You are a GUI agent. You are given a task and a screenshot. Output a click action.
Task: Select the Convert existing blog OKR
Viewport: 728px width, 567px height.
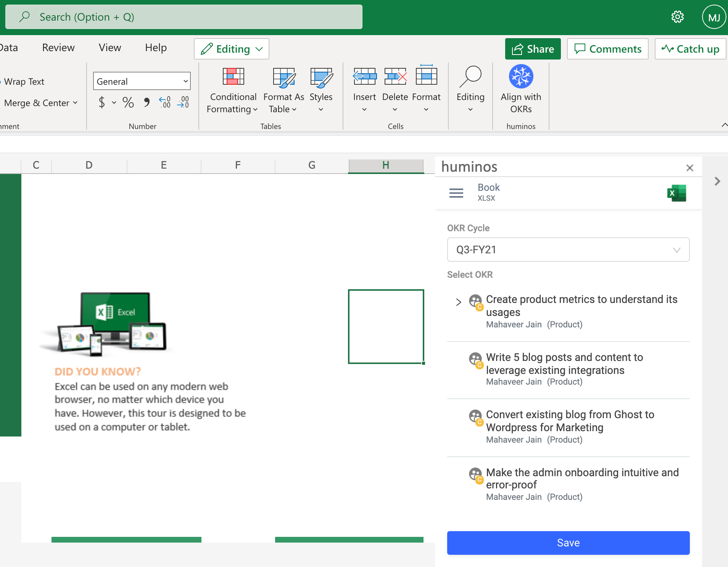point(568,427)
